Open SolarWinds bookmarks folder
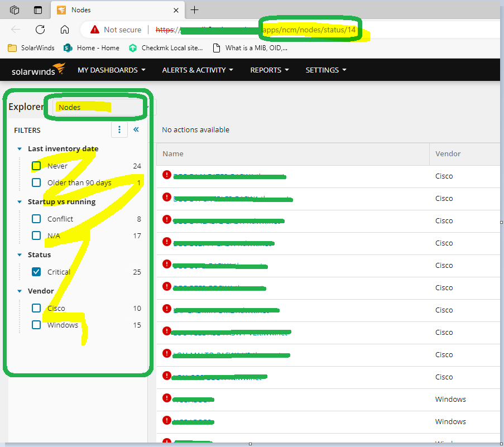 pyautogui.click(x=31, y=48)
